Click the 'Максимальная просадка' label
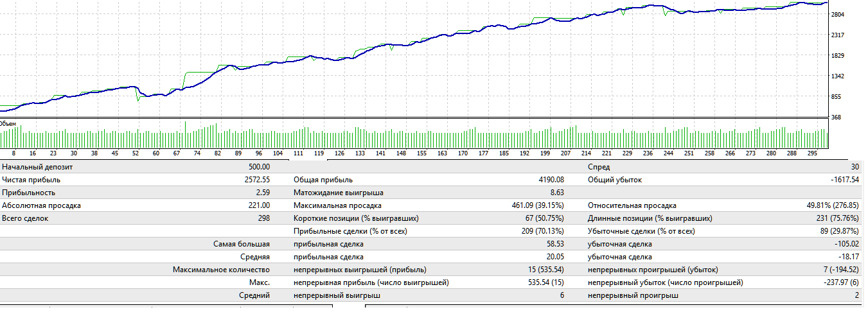Image resolution: width=868 pixels, height=312 pixels. pyautogui.click(x=337, y=205)
